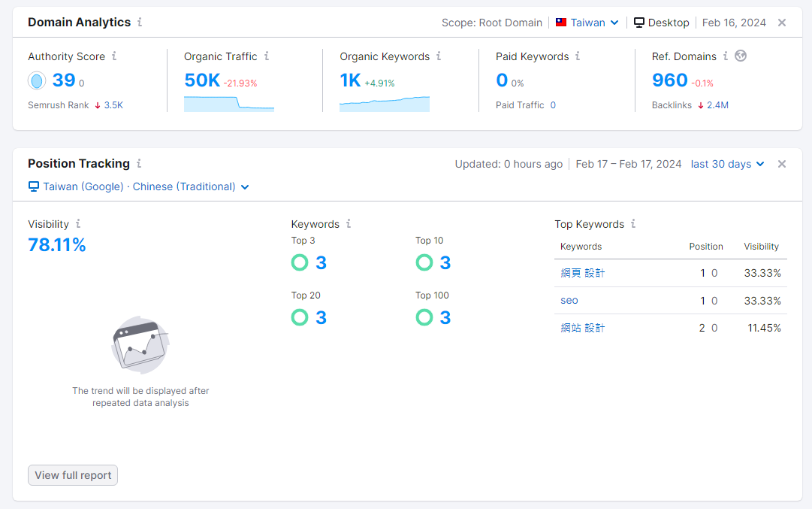This screenshot has height=509, width=812.
Task: Click the Organic Traffic info icon
Action: [266, 56]
